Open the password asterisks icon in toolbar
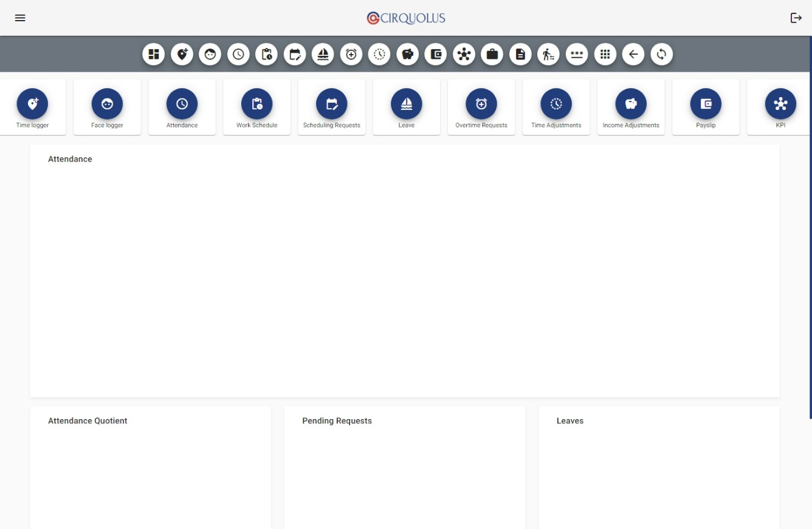The image size is (812, 529). (x=577, y=54)
